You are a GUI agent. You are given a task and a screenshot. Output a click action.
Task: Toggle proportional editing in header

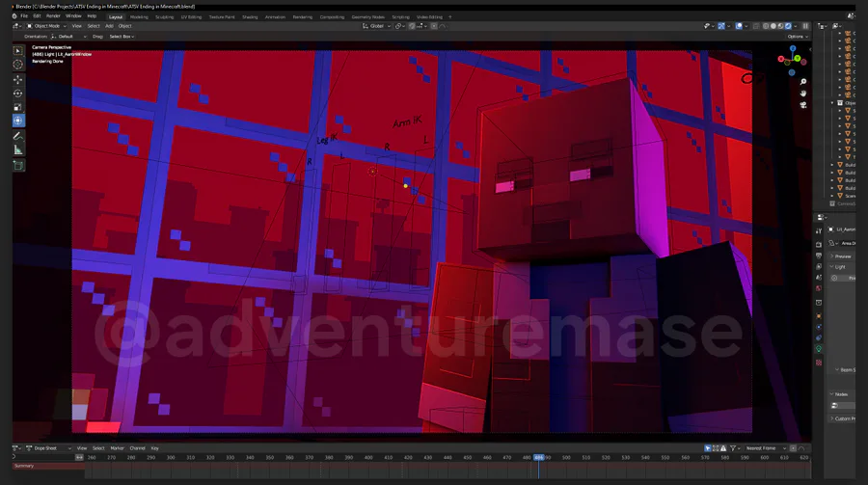434,26
